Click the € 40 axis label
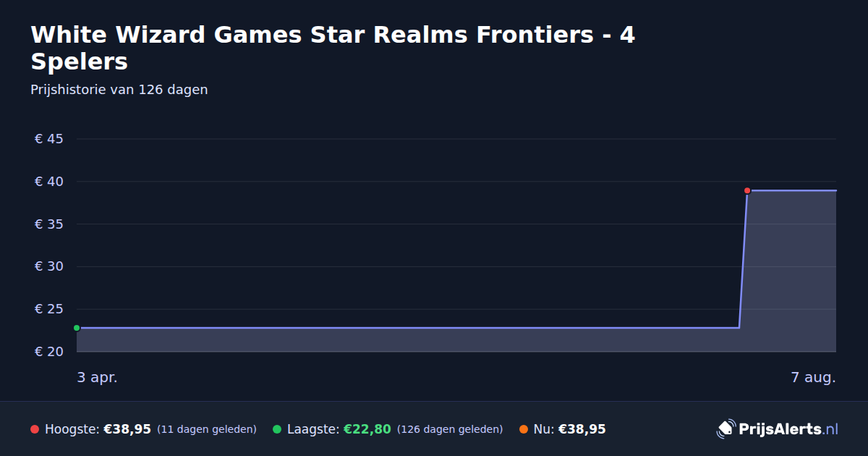 point(49,182)
